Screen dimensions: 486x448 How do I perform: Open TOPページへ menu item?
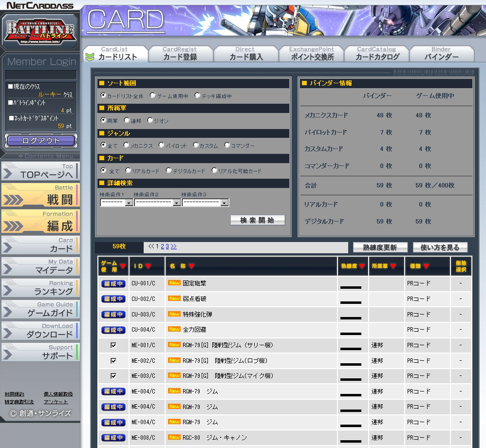[40, 171]
